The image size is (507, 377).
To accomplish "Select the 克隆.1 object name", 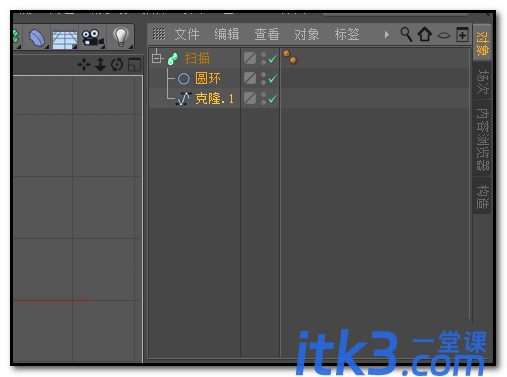I will coord(214,99).
